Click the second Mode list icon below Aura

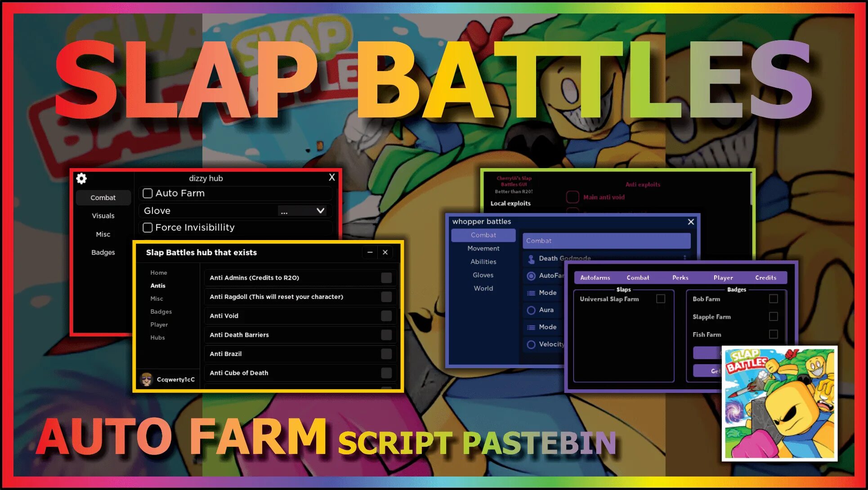point(531,327)
